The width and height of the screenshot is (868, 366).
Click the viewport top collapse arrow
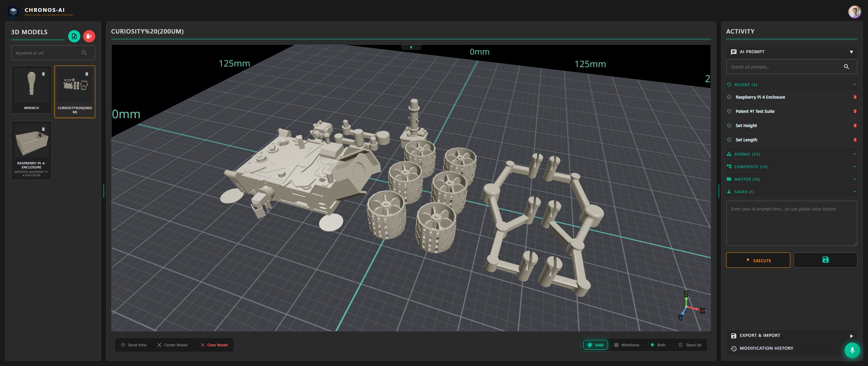411,47
